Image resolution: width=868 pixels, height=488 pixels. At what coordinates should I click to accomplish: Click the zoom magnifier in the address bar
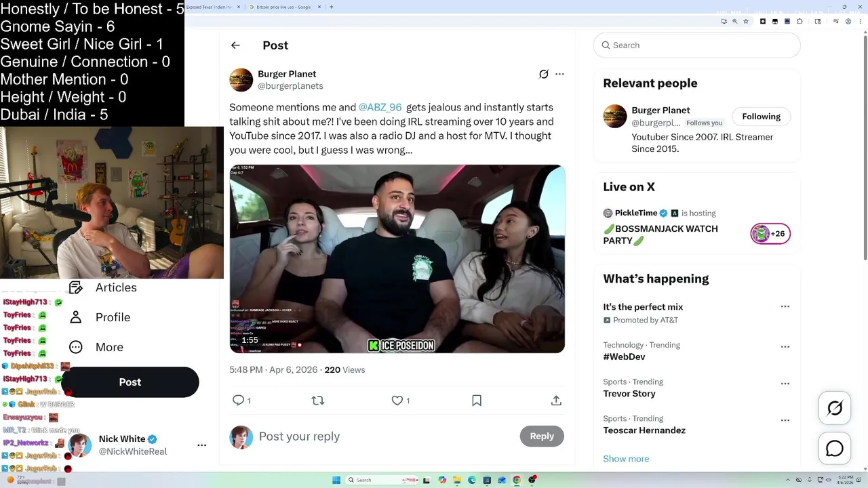(734, 22)
